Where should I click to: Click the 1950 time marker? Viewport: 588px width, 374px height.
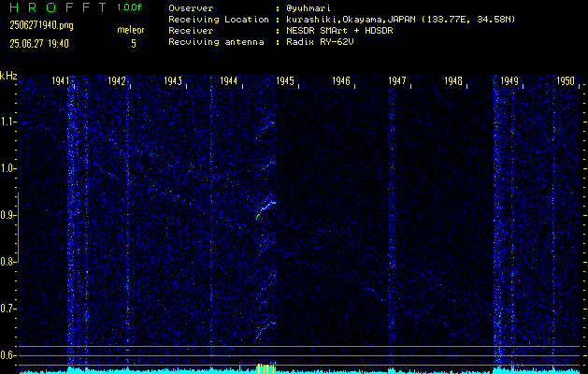566,81
